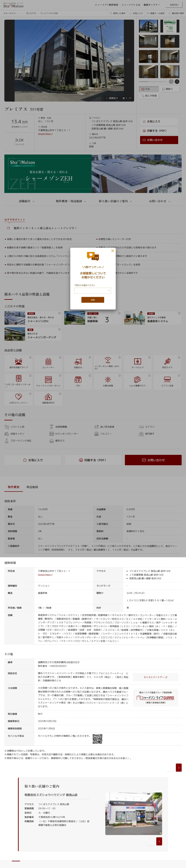Click the info icon on the 耐震等級 card
This screenshot has width=186, height=868.
(x=119, y=313)
